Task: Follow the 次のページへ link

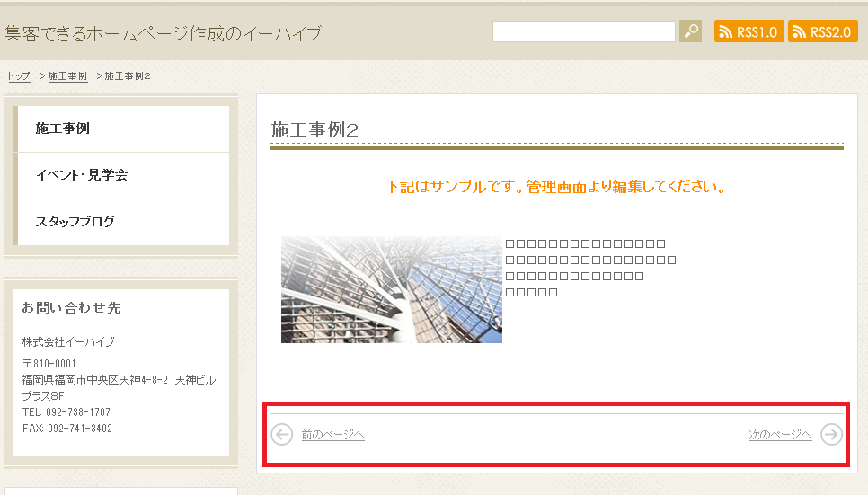Action: [780, 435]
